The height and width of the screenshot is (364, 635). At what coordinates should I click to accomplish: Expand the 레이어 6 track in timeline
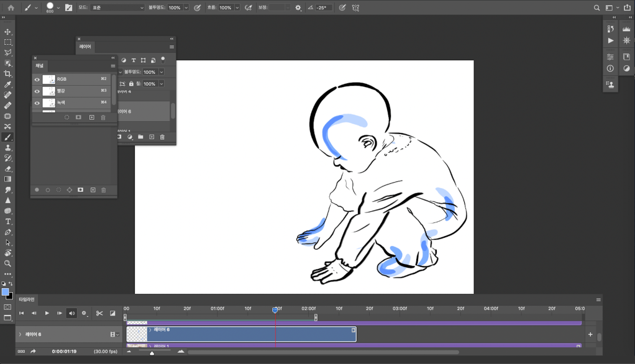(x=20, y=334)
